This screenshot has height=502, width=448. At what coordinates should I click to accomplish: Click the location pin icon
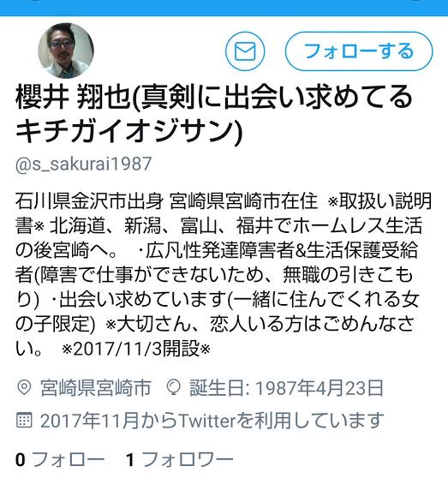point(23,388)
